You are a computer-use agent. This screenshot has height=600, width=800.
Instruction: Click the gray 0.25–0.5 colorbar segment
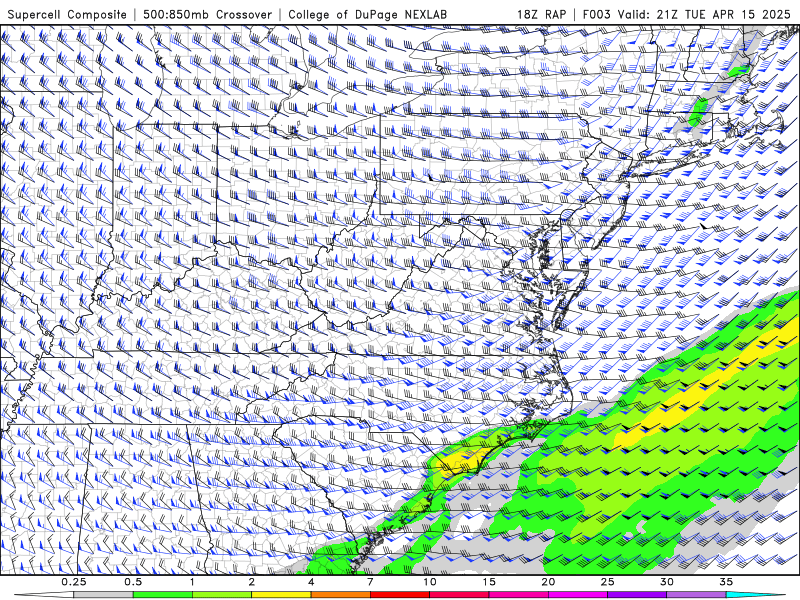coord(103,595)
